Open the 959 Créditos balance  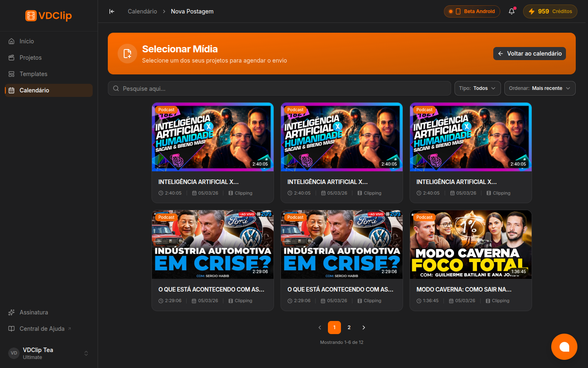(x=550, y=11)
